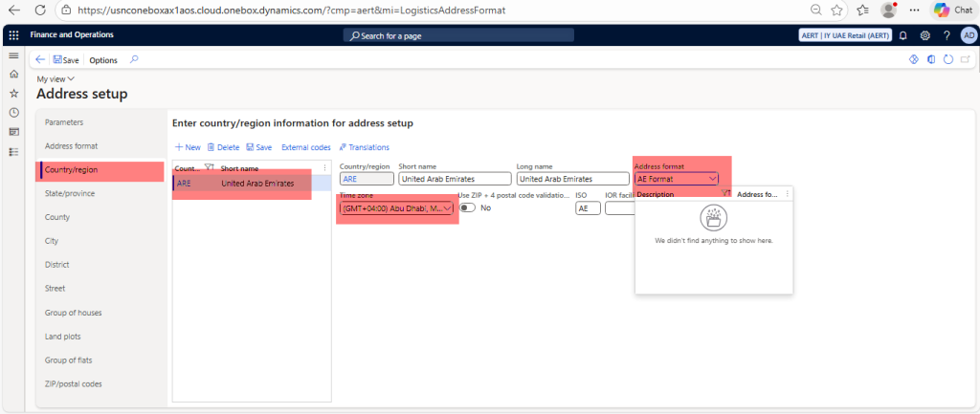Viewport: 980px width, 414px height.
Task: Open the settings gear in header
Action: [925, 35]
